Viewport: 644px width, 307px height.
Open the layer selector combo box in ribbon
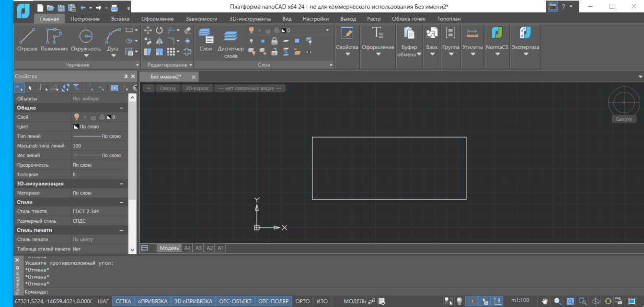tap(289, 30)
